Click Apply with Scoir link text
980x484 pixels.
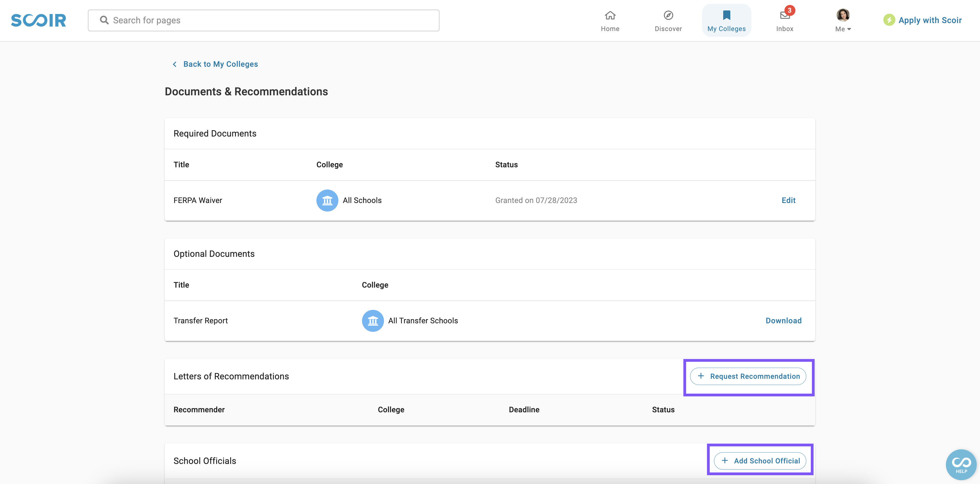930,20
